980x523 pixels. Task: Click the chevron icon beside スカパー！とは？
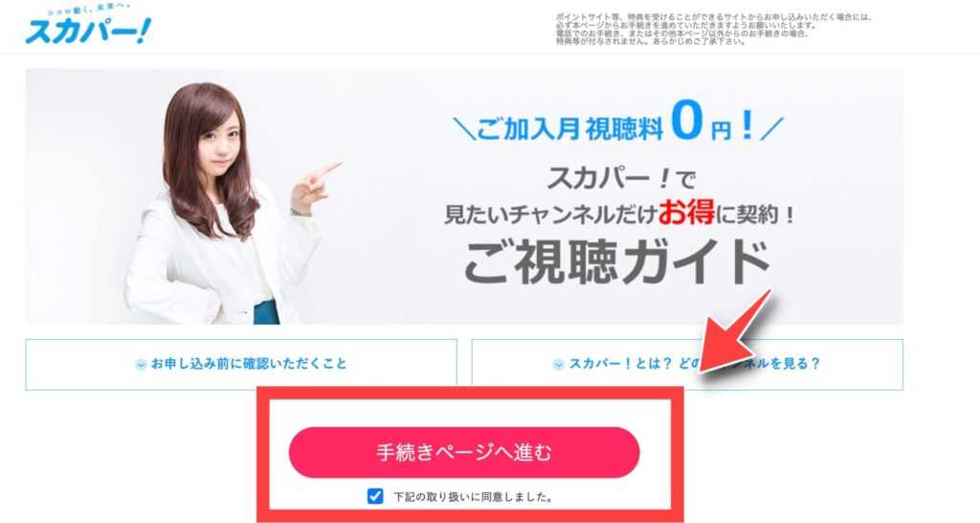click(x=559, y=365)
